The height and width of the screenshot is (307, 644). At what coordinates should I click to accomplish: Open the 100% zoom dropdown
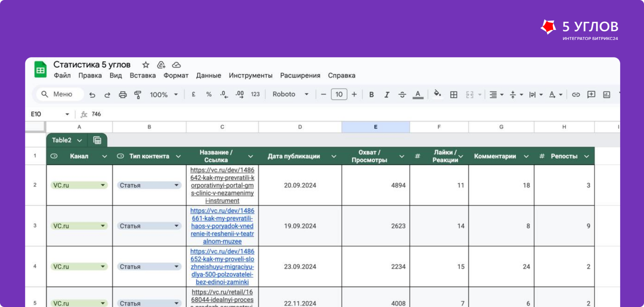[164, 94]
